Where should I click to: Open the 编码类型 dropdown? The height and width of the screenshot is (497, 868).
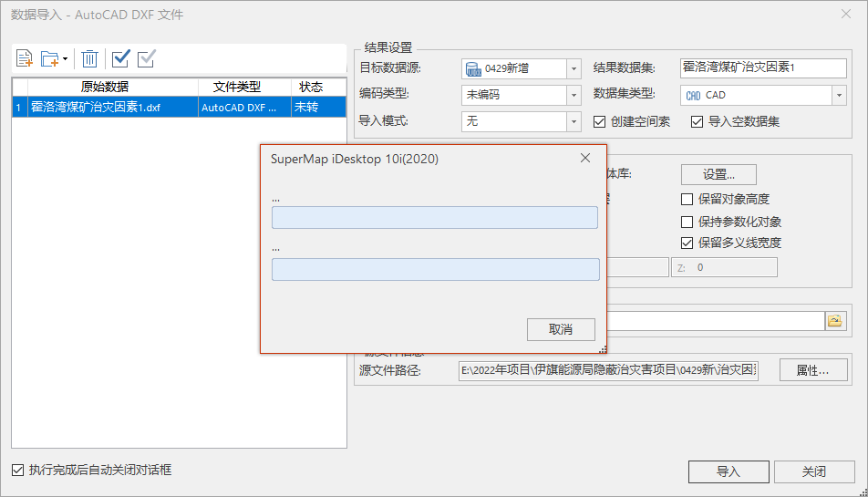(x=574, y=95)
